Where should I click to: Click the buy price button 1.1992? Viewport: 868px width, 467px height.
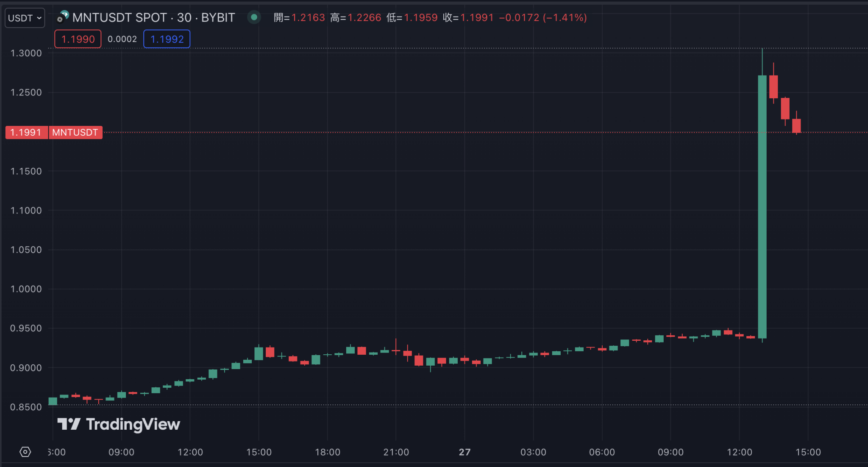click(167, 39)
